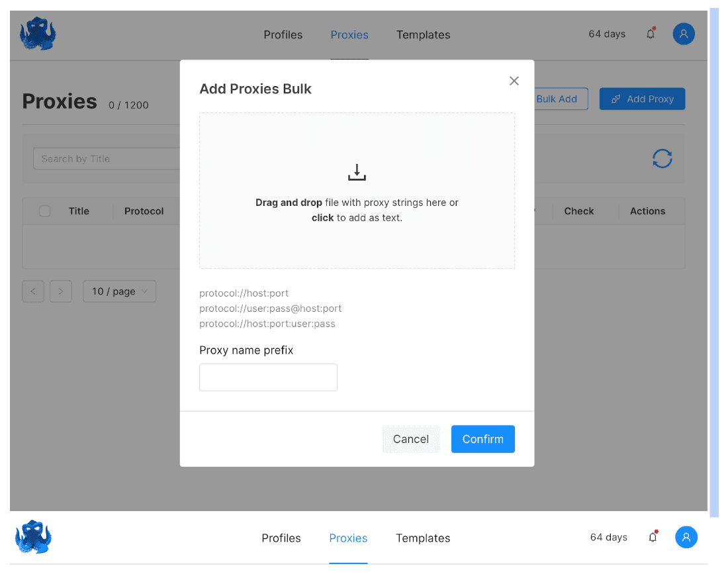Image resolution: width=728 pixels, height=574 pixels.
Task: Click the bell icon in the bottom header
Action: point(653,537)
